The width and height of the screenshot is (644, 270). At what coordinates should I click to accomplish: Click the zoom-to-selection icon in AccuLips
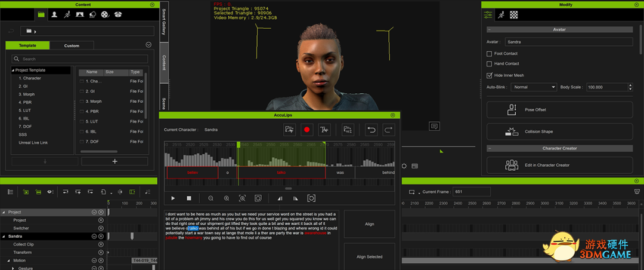click(242, 198)
